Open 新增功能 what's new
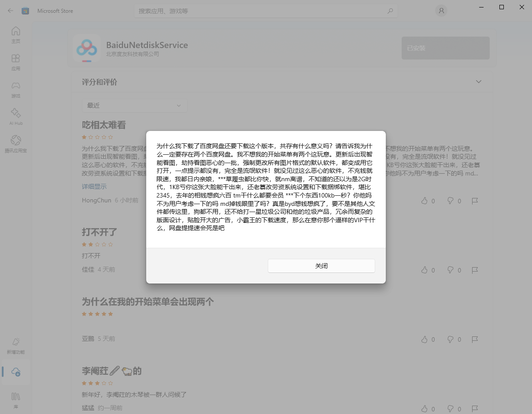The height and width of the screenshot is (414, 532). 16,346
